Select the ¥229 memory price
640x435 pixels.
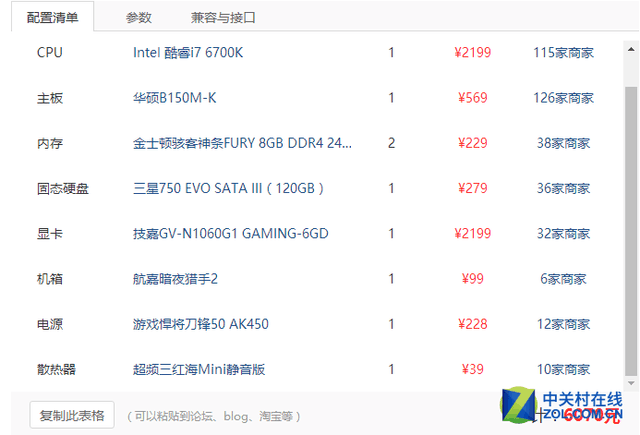point(472,143)
